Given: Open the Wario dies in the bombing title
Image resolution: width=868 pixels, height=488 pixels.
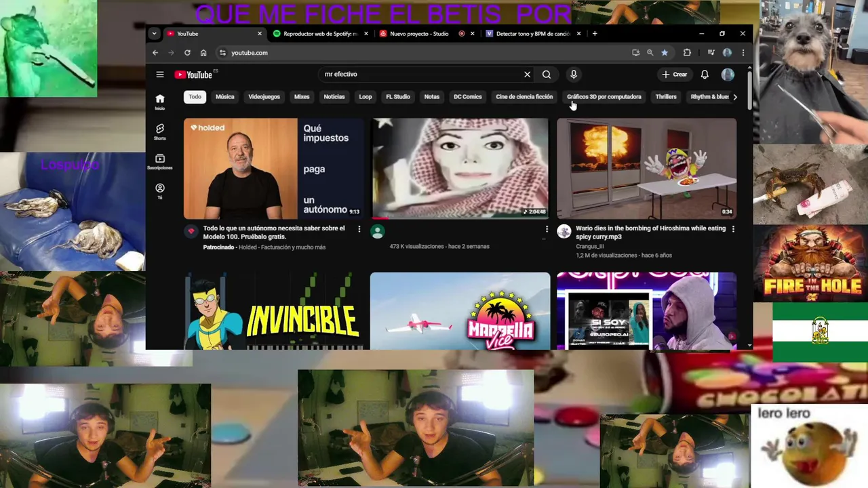Looking at the screenshot, I should pyautogui.click(x=650, y=233).
